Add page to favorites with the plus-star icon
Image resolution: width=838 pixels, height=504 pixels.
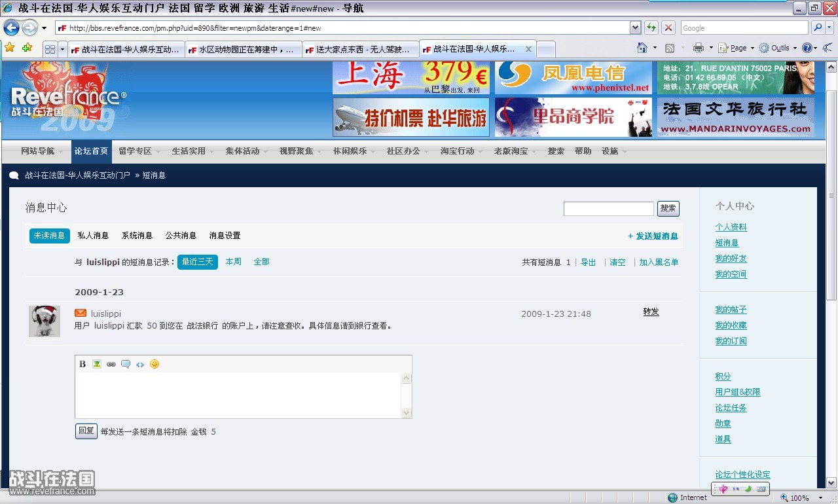tap(27, 48)
